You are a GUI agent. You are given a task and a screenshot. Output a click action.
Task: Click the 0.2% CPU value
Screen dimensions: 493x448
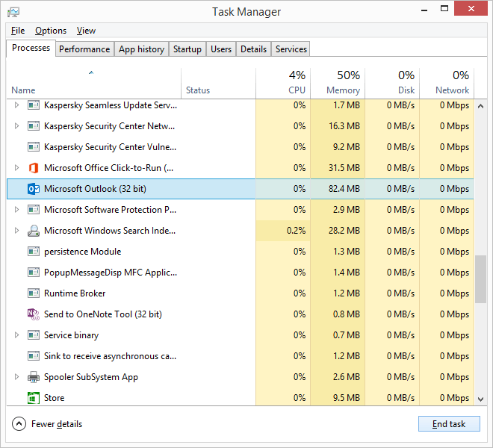tap(297, 231)
